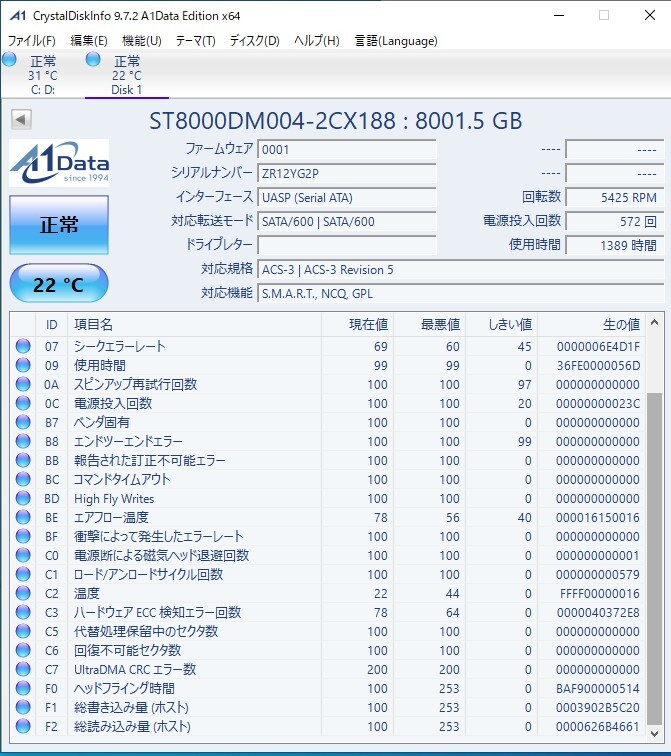Click the empty ドライブレター field
The height and width of the screenshot is (756, 671).
347,245
